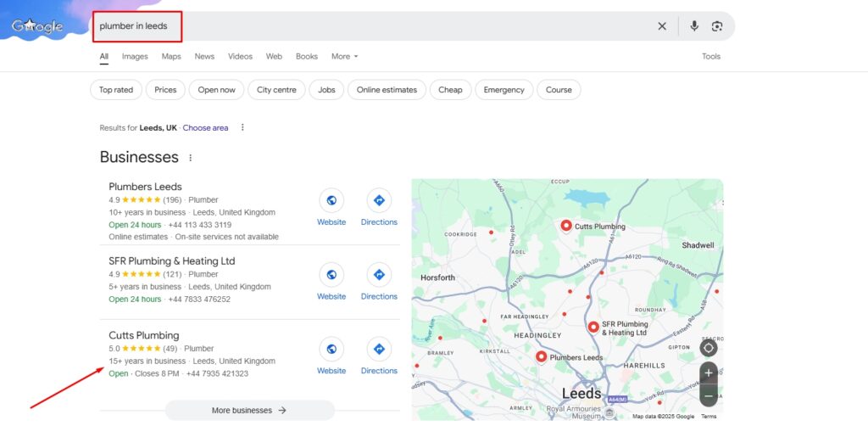868x437 pixels.
Task: Open the Cutts Plumbing business listing
Action: coord(144,335)
